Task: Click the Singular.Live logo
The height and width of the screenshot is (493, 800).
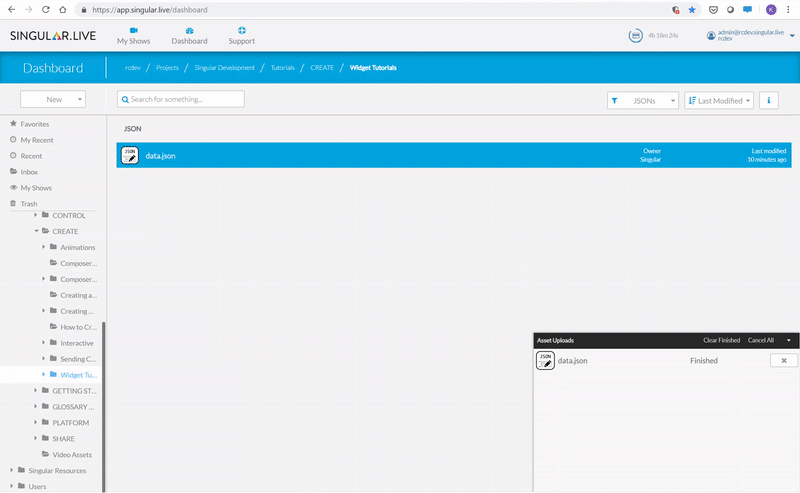Action: [x=53, y=36]
